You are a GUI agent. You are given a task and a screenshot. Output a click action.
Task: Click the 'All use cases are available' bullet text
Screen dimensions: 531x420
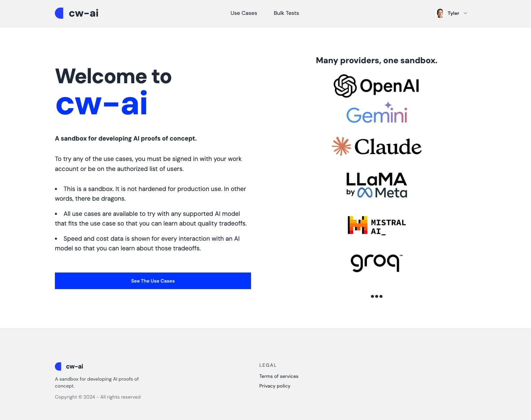[151, 219]
